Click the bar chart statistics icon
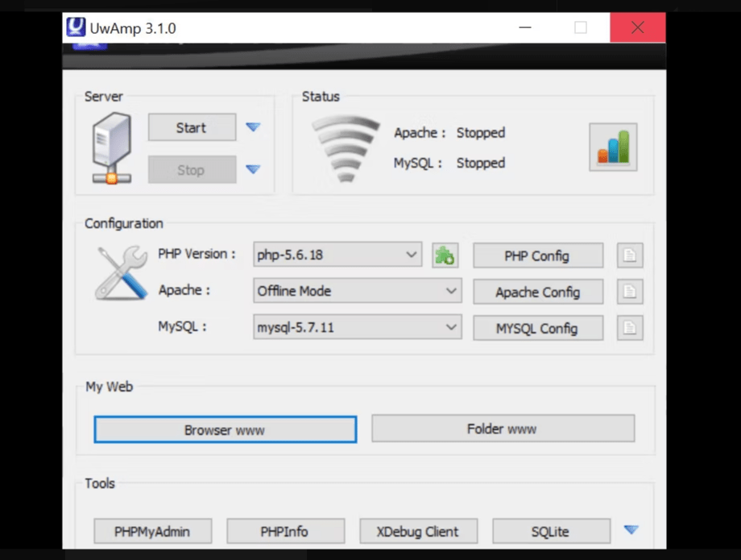741x560 pixels. (x=613, y=147)
